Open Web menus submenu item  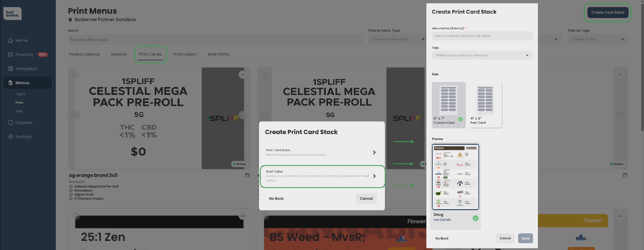click(19, 111)
